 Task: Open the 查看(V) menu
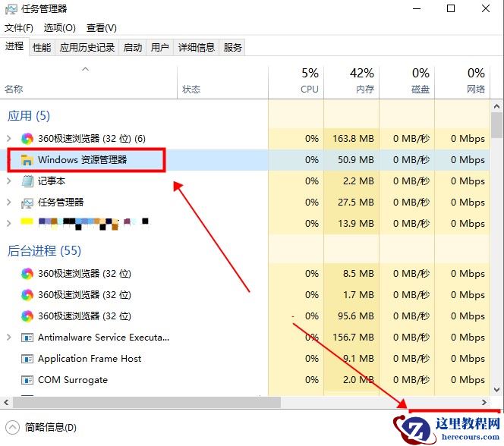[102, 28]
